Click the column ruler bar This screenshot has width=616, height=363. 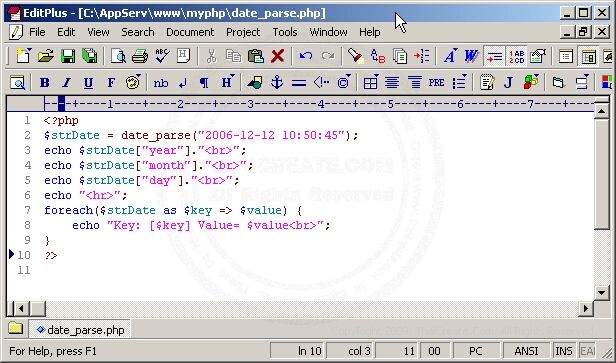click(x=319, y=104)
